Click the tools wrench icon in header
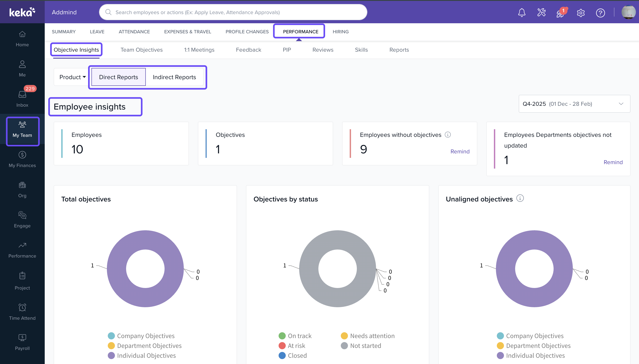The height and width of the screenshot is (364, 639). tap(541, 13)
